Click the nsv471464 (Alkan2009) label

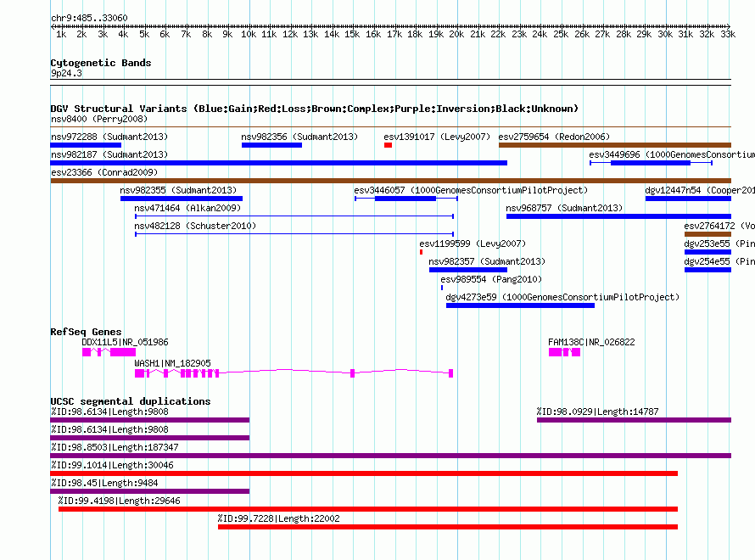(x=187, y=208)
